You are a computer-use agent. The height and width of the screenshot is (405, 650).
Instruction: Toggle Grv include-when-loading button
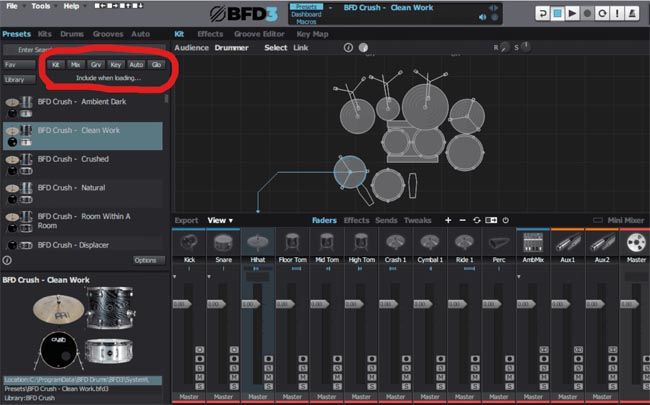tap(96, 65)
